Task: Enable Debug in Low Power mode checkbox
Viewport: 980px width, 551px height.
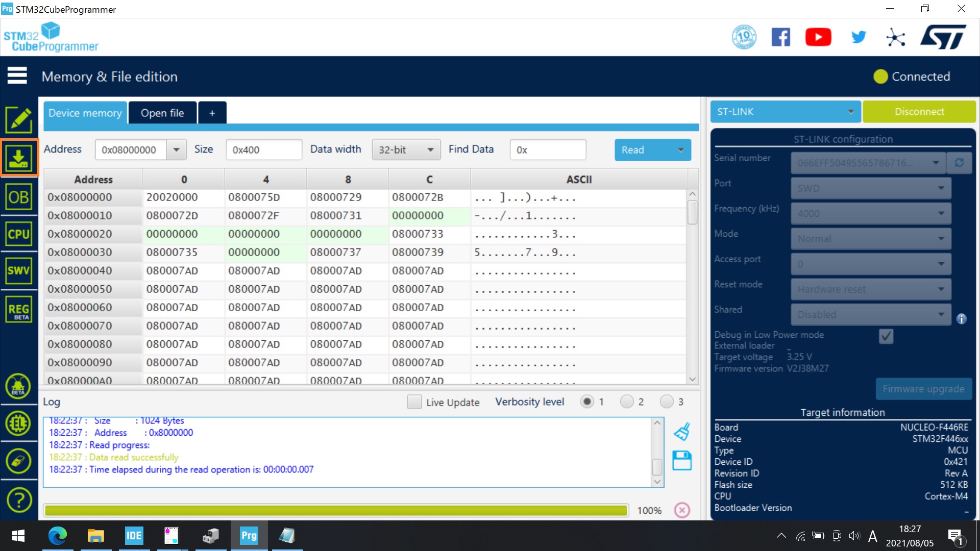Action: pyautogui.click(x=887, y=336)
